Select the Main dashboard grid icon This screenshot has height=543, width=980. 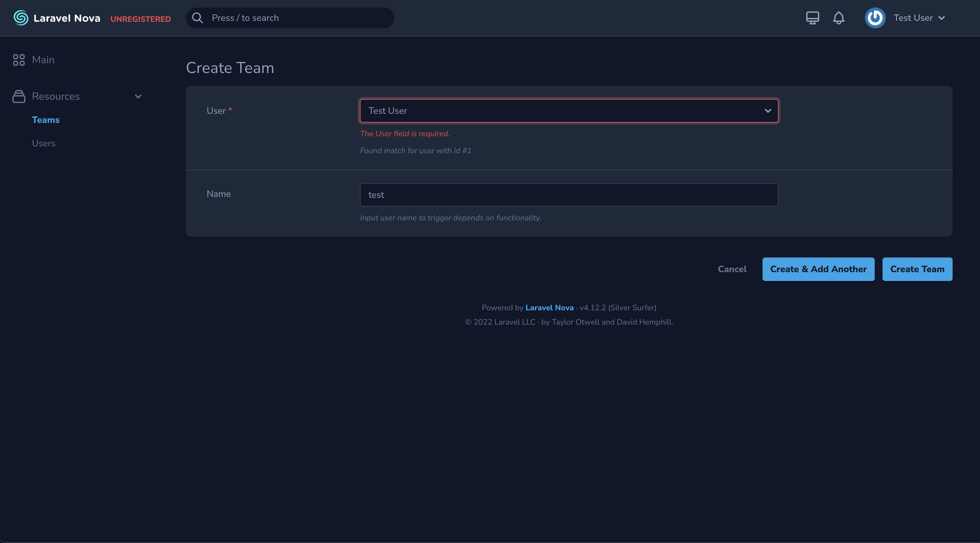(x=19, y=60)
